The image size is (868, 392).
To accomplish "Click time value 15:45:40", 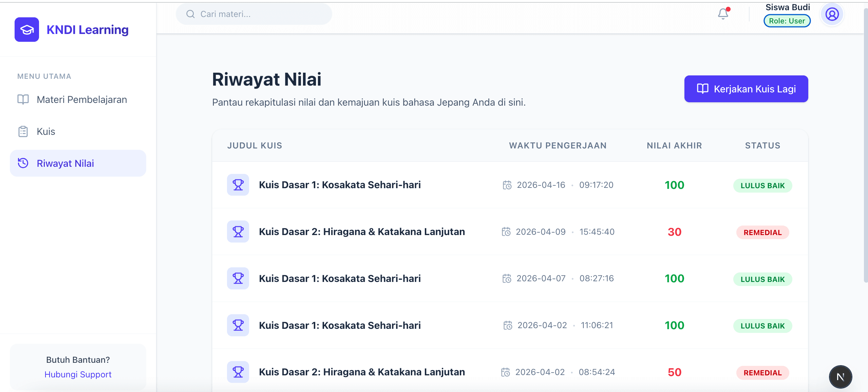I will pyautogui.click(x=597, y=232).
